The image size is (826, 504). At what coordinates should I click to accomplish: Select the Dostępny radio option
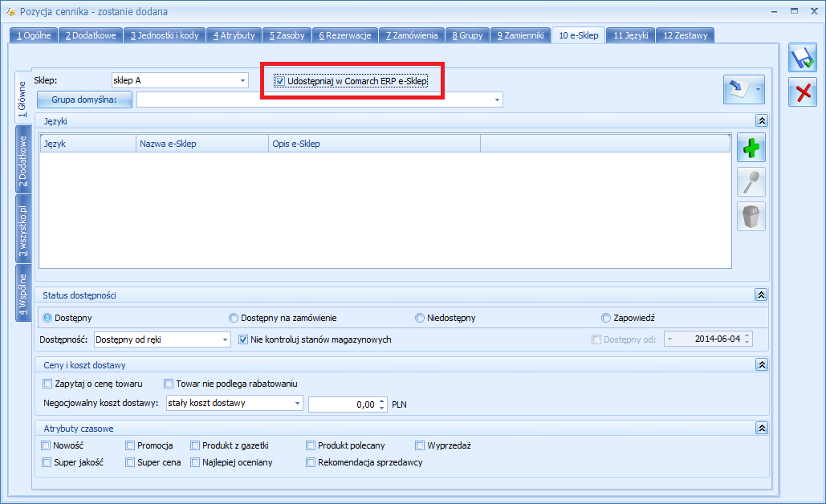point(47,318)
